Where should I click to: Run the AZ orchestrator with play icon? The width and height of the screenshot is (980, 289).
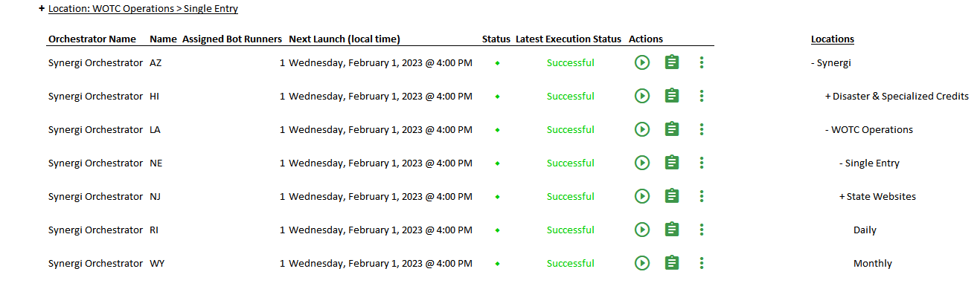tap(642, 62)
